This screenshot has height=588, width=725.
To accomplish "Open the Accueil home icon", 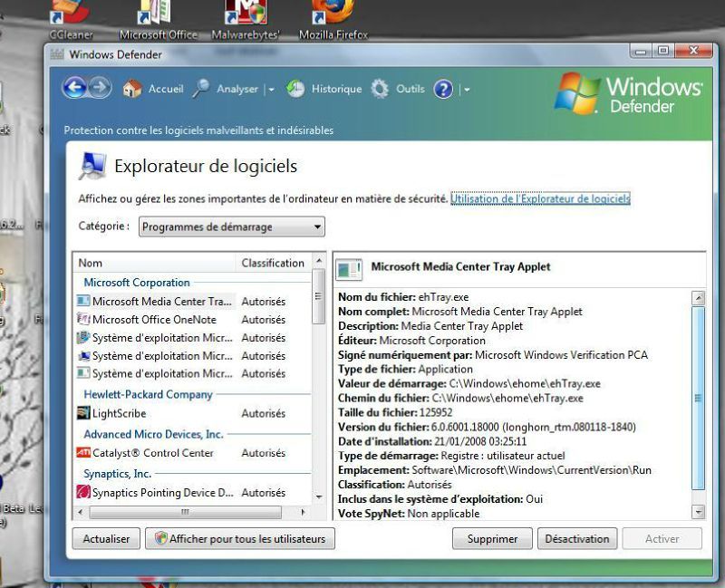I will pyautogui.click(x=132, y=88).
